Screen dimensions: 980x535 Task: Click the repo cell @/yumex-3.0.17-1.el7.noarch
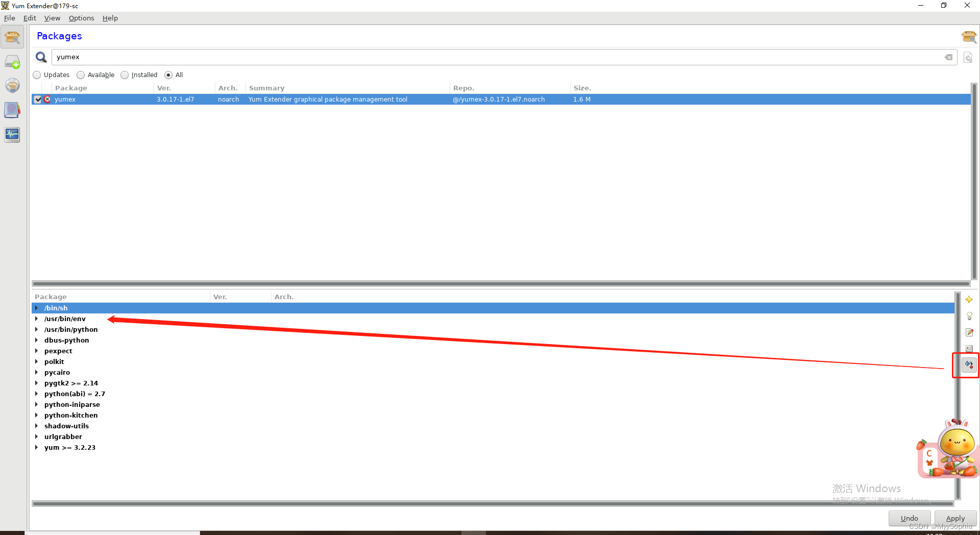pos(499,100)
